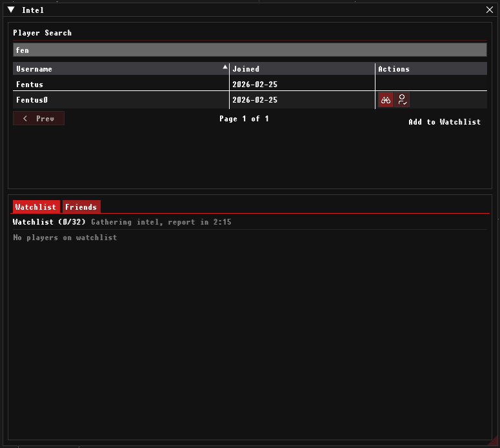Click the 'Player Search' heading
The height and width of the screenshot is (448, 500).
42,33
